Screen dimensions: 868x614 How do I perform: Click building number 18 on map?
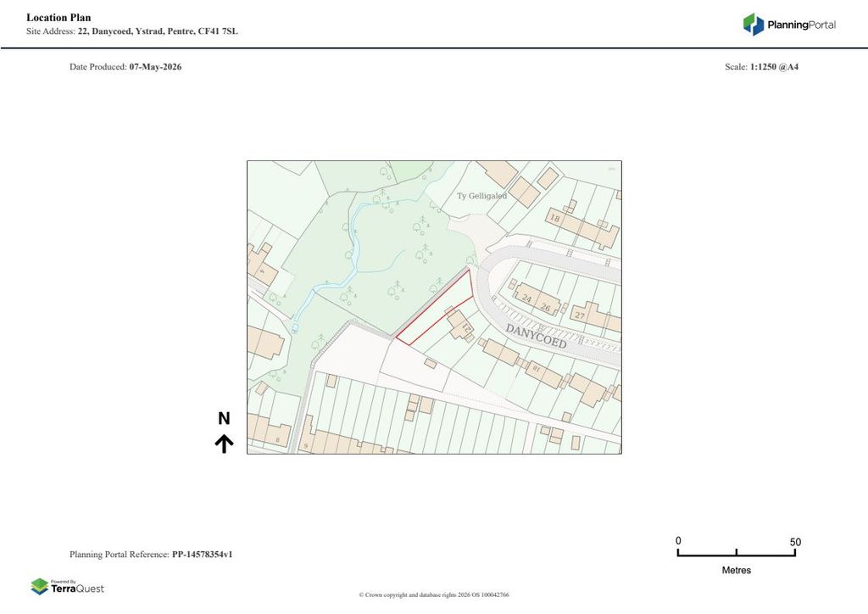(x=554, y=218)
